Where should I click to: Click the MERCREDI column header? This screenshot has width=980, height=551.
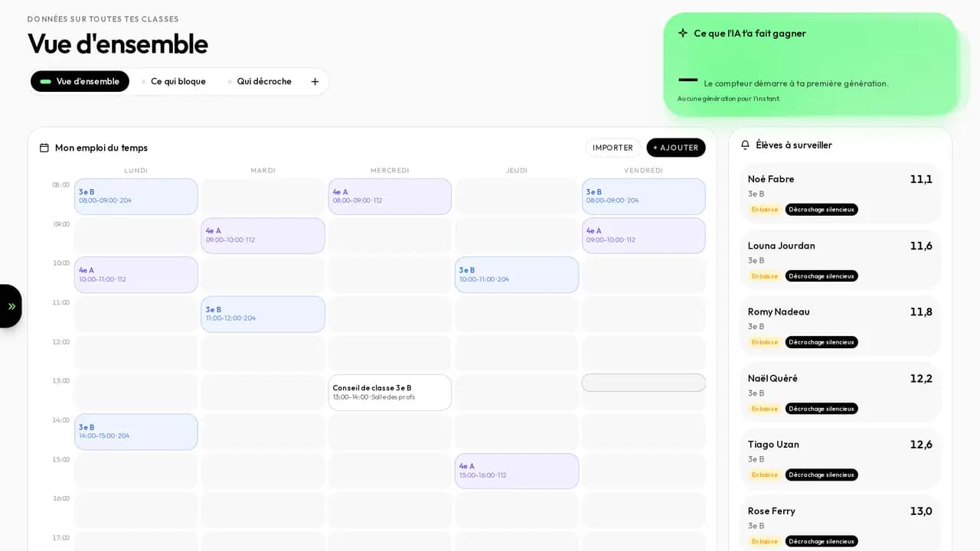(390, 171)
